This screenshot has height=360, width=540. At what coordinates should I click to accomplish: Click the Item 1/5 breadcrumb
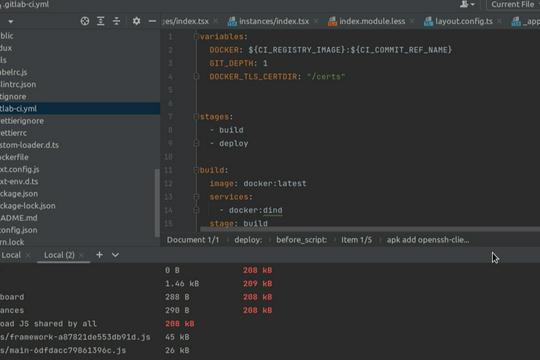pyautogui.click(x=356, y=240)
